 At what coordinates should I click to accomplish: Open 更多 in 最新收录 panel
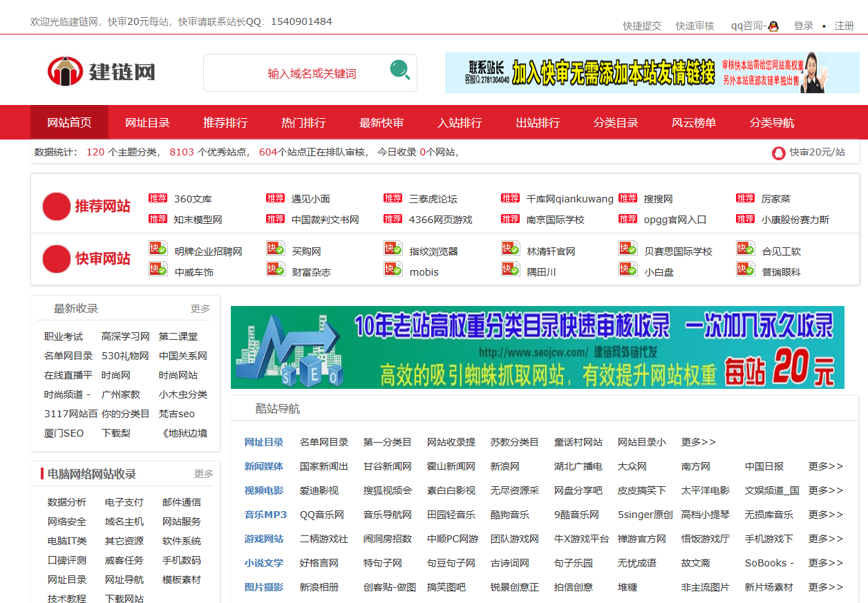[x=200, y=309]
